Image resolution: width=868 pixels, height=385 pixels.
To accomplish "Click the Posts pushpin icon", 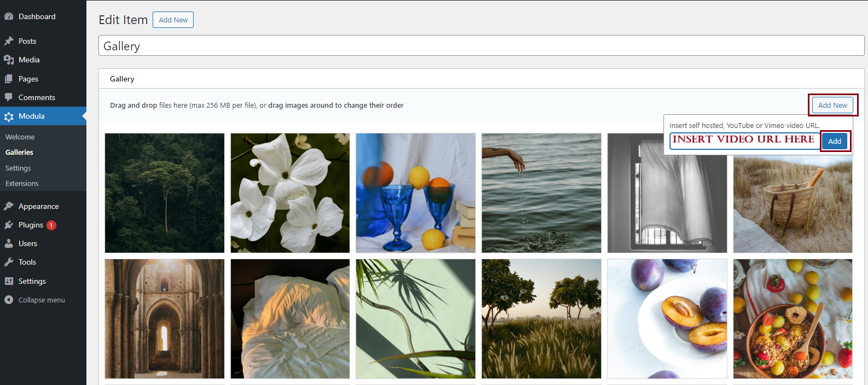I will [x=9, y=41].
